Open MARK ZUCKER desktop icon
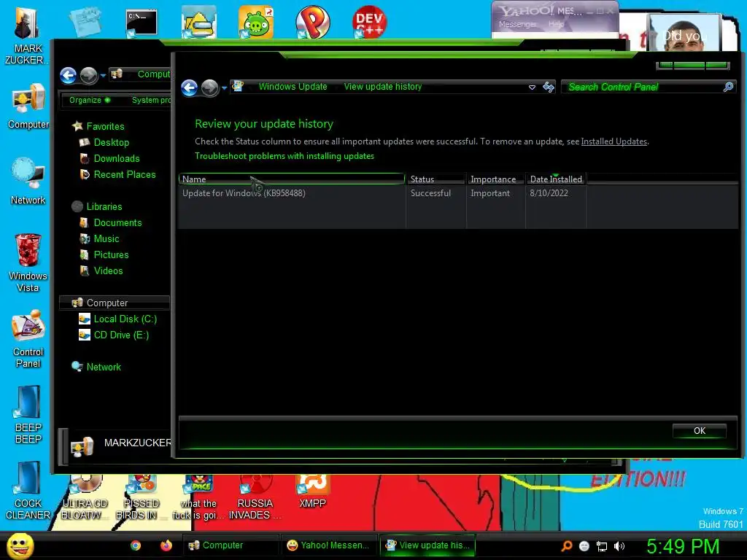747x560 pixels. click(x=28, y=36)
